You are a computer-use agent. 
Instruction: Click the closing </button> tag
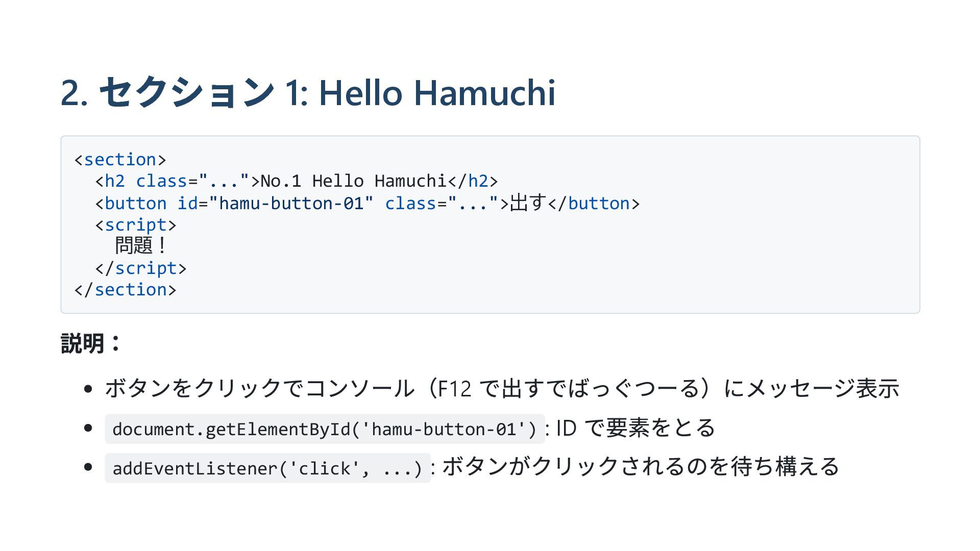(594, 204)
